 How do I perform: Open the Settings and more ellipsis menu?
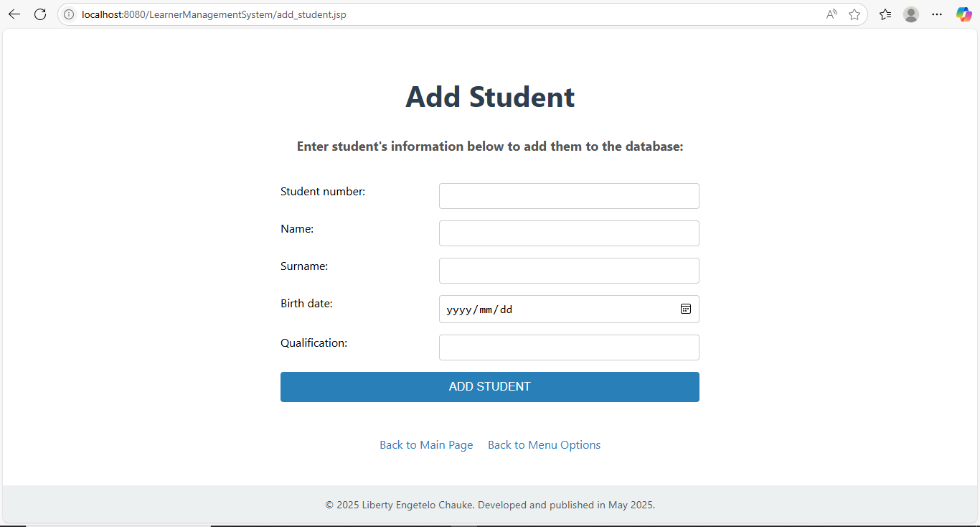pos(937,14)
